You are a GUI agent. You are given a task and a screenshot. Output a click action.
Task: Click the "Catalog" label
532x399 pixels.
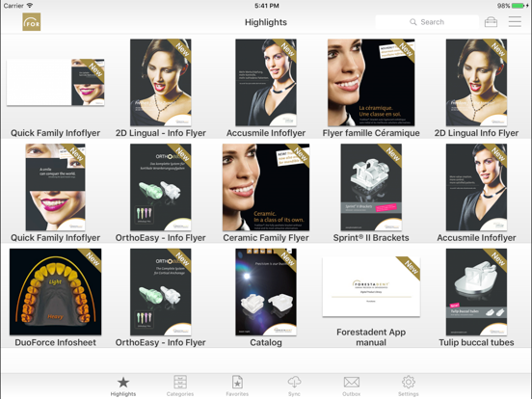266,343
